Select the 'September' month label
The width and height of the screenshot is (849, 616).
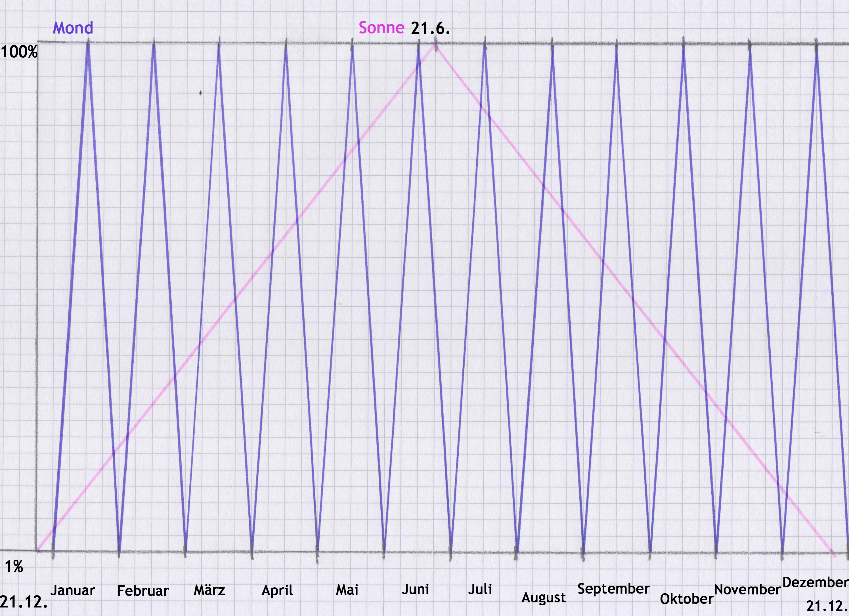coord(613,589)
